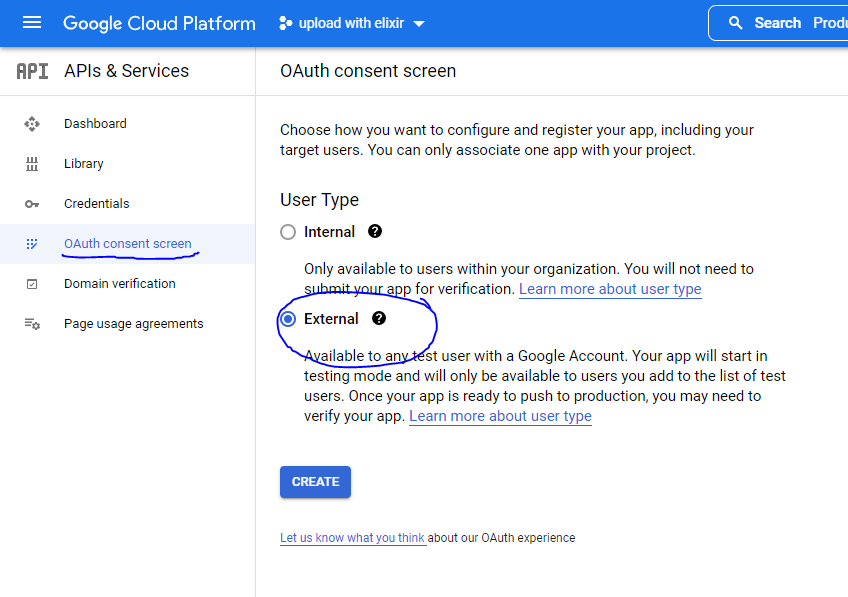
Task: Open 'Learn more about user type' under External
Action: [x=500, y=416]
